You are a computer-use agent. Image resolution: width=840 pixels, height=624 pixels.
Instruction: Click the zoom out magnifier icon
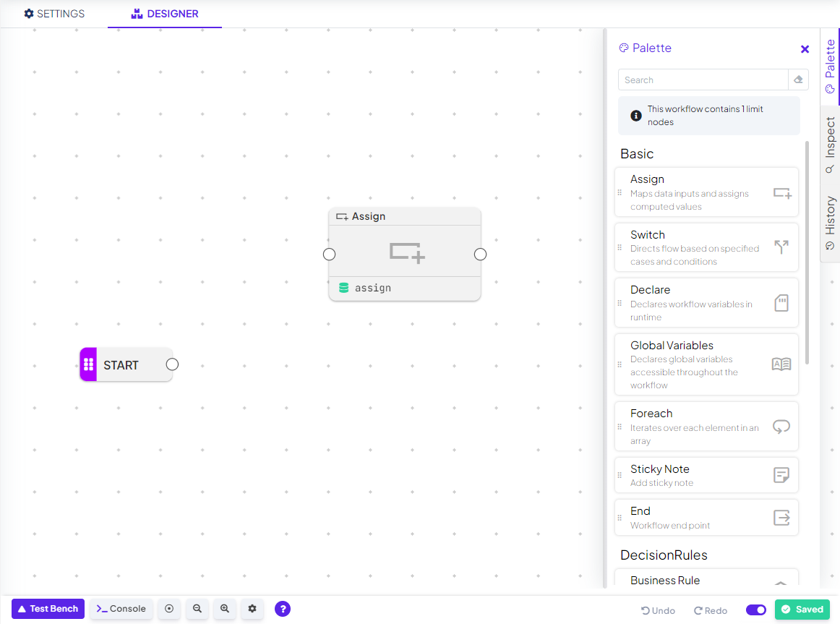click(x=197, y=609)
